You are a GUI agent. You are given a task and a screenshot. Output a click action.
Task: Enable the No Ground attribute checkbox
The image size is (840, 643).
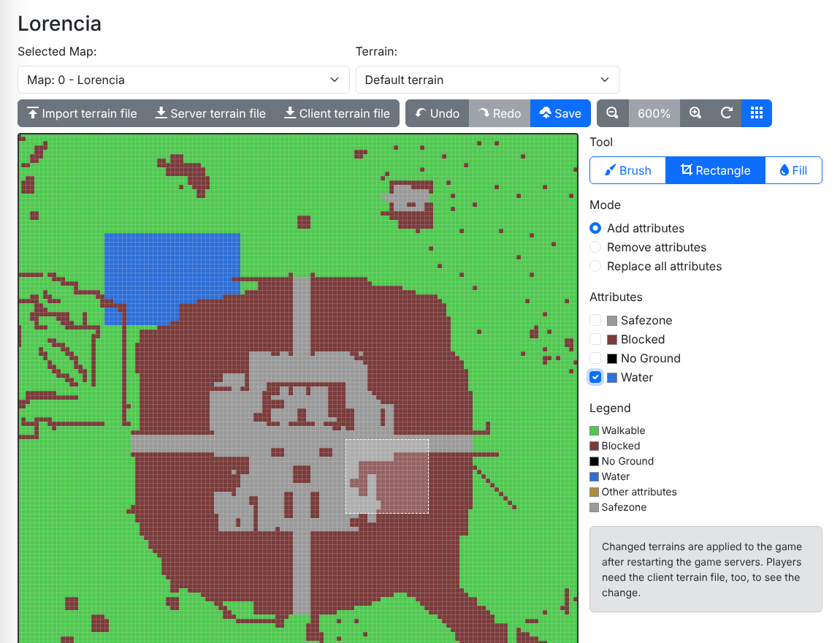595,358
